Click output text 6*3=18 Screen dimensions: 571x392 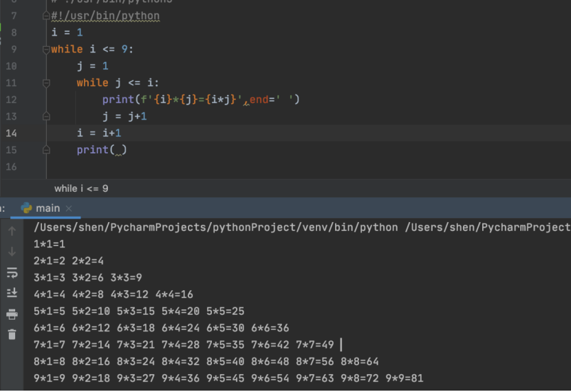coord(136,328)
